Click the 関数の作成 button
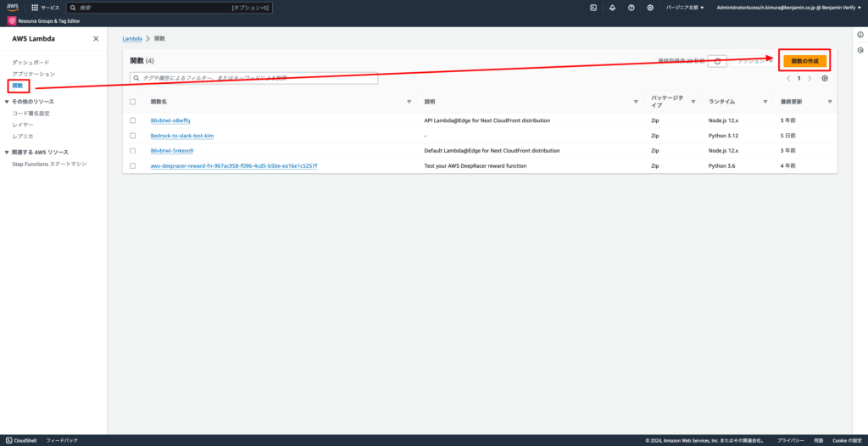Image resolution: width=868 pixels, height=446 pixels. point(804,61)
